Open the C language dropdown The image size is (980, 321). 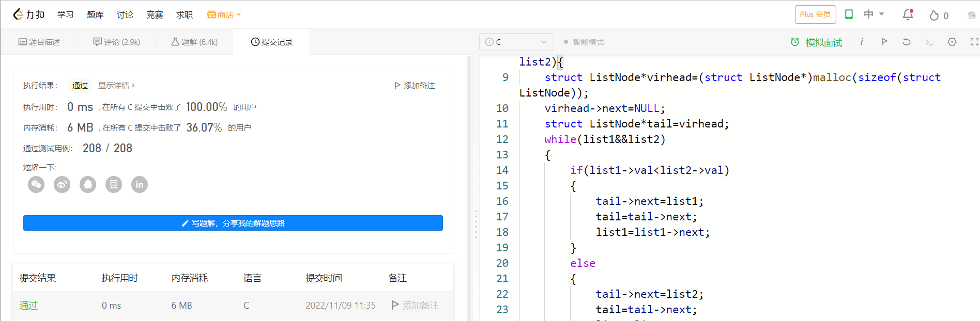(x=516, y=42)
